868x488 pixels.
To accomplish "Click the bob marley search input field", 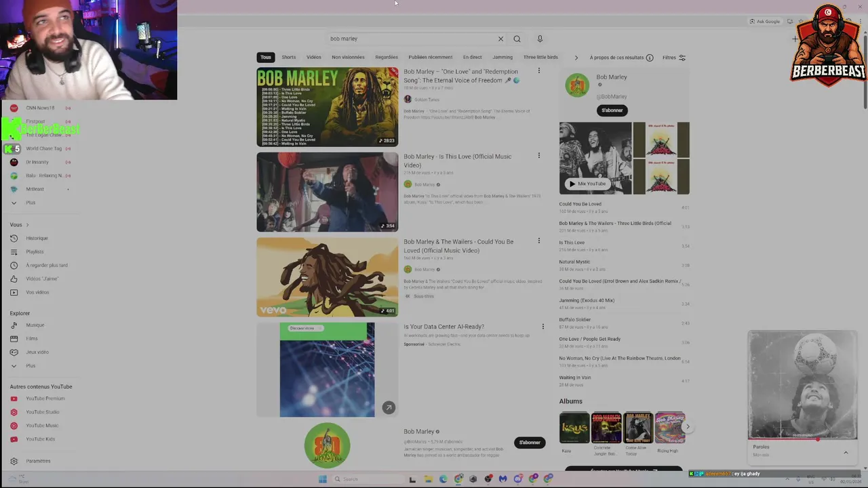I will click(x=411, y=39).
